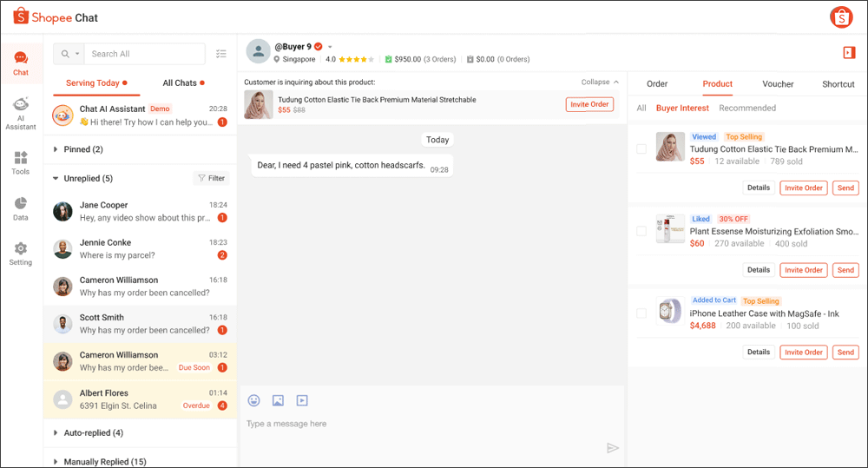Click iPhone Leather Case product thumbnail
This screenshot has width=868, height=468.
pos(670,311)
